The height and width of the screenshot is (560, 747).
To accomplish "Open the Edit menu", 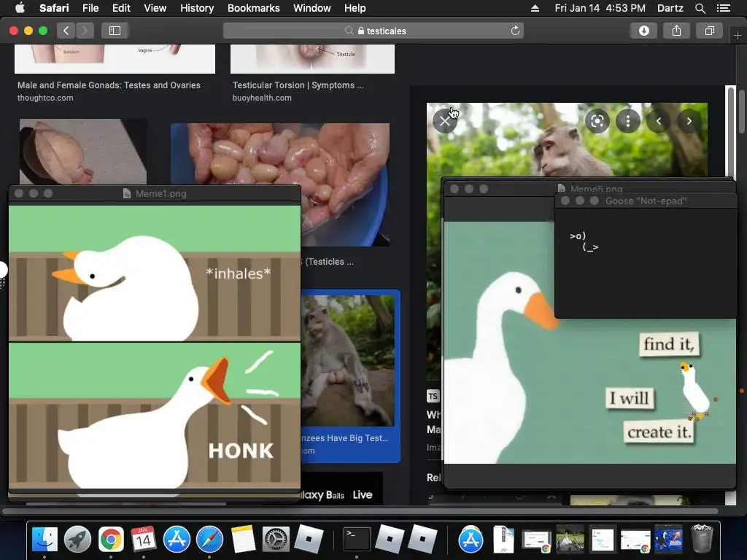I will pyautogui.click(x=121, y=8).
